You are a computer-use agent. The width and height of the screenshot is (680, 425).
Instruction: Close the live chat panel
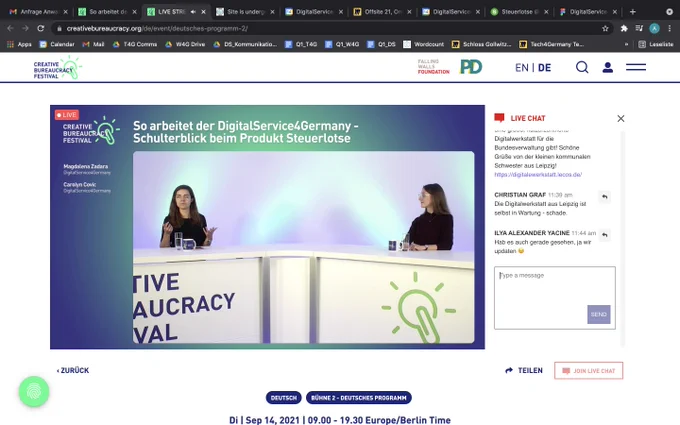pos(621,118)
